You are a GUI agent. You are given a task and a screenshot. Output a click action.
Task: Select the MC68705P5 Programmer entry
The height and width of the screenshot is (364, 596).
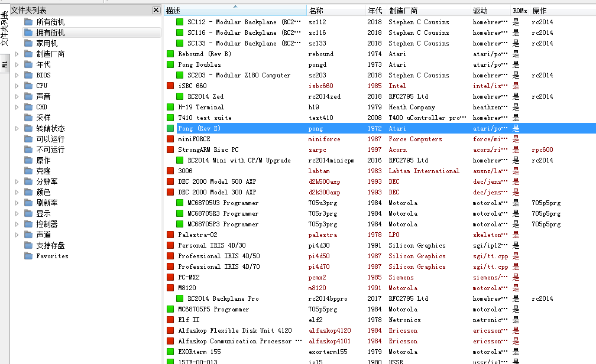click(x=213, y=309)
